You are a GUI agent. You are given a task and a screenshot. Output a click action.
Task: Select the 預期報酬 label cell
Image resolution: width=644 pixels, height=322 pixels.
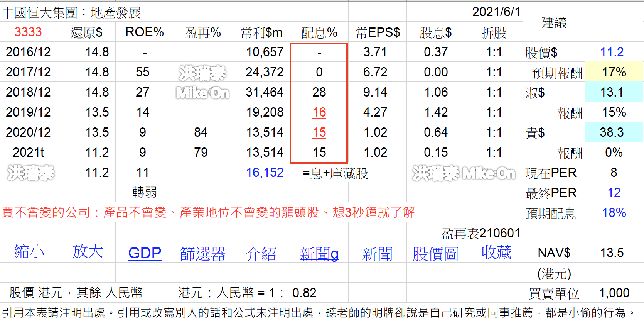pyautogui.click(x=557, y=73)
